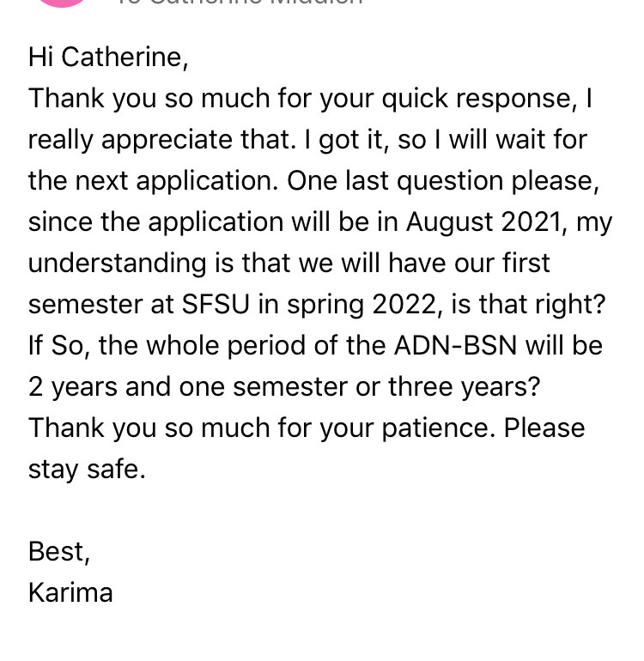Click the blank area below the signature
This screenshot has width=644, height=661.
pyautogui.click(x=322, y=634)
